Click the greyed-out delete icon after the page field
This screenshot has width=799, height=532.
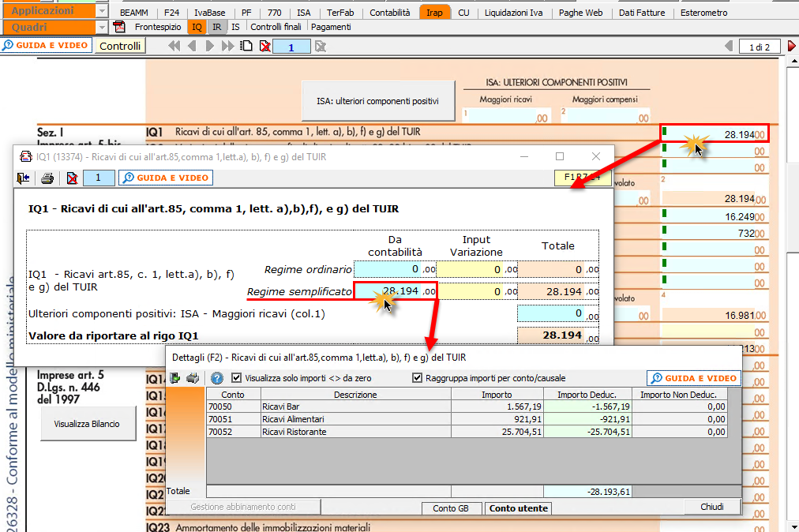tap(320, 47)
